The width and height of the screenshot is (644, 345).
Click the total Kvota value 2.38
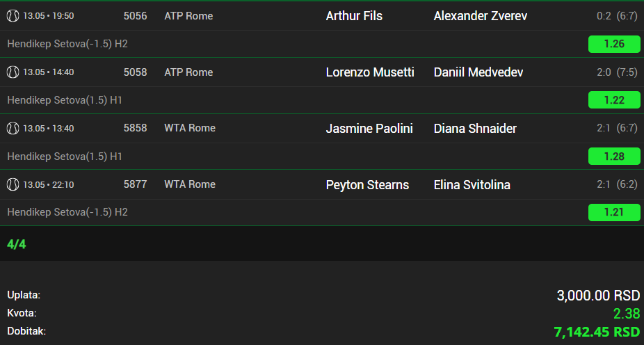[627, 314]
